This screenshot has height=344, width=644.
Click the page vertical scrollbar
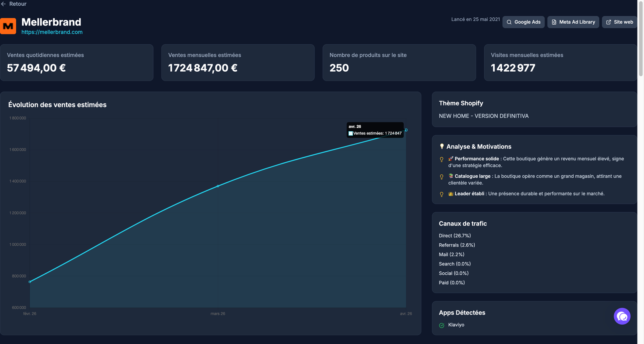pos(641,39)
